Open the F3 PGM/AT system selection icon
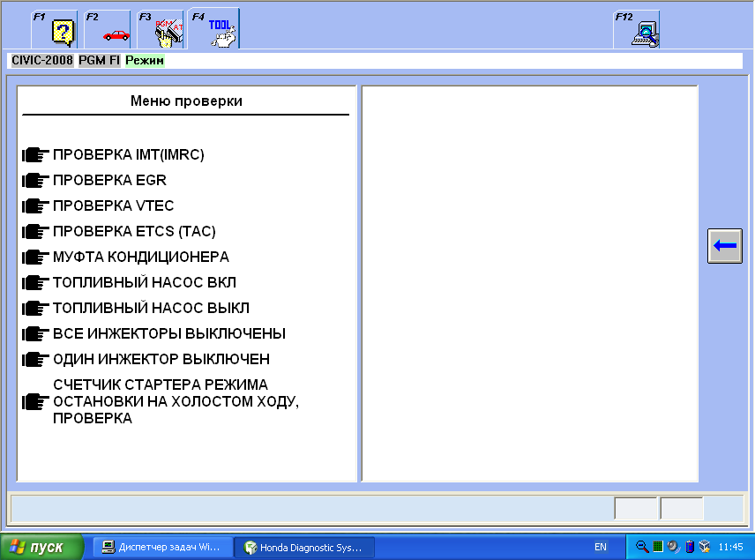This screenshot has height=560, width=755. [161, 29]
